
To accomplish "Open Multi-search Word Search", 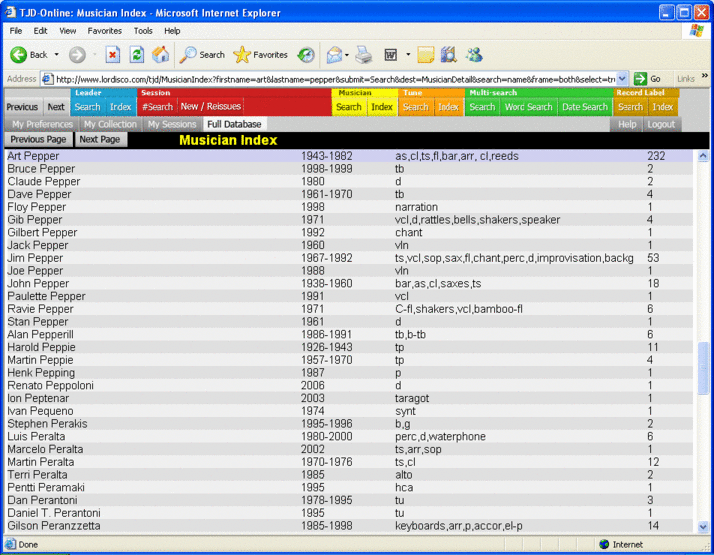I will pos(529,107).
